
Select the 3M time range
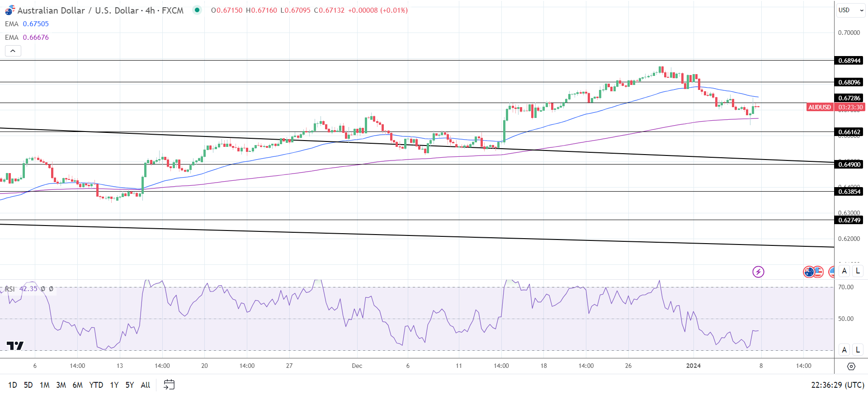click(x=61, y=385)
